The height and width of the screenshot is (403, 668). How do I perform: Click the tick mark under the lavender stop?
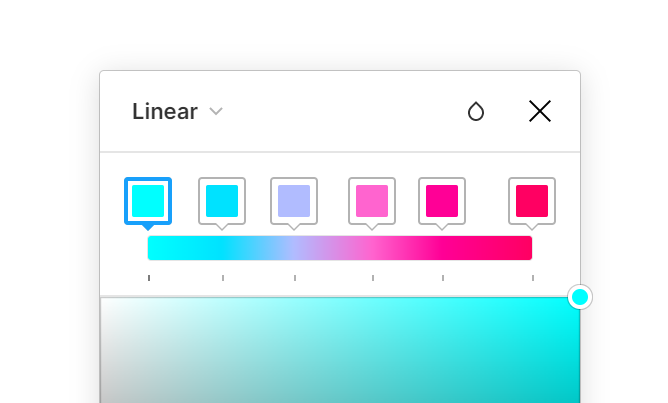[295, 278]
